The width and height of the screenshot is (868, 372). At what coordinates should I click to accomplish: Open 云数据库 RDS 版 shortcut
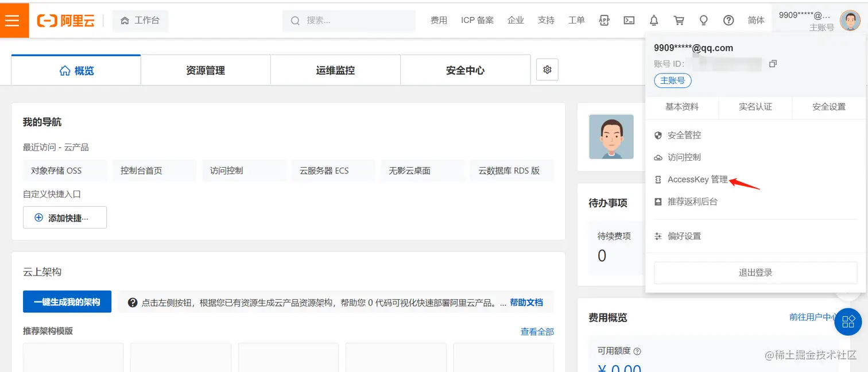point(512,170)
